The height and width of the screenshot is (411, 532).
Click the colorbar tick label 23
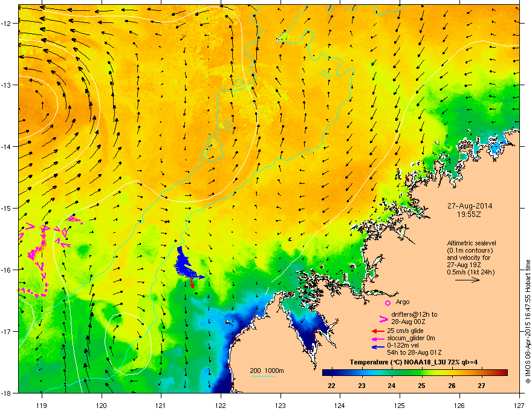pyautogui.click(x=362, y=386)
